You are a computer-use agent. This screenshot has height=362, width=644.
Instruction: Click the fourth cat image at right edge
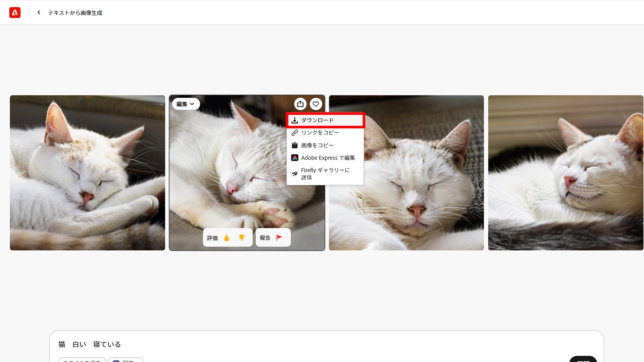point(566,173)
